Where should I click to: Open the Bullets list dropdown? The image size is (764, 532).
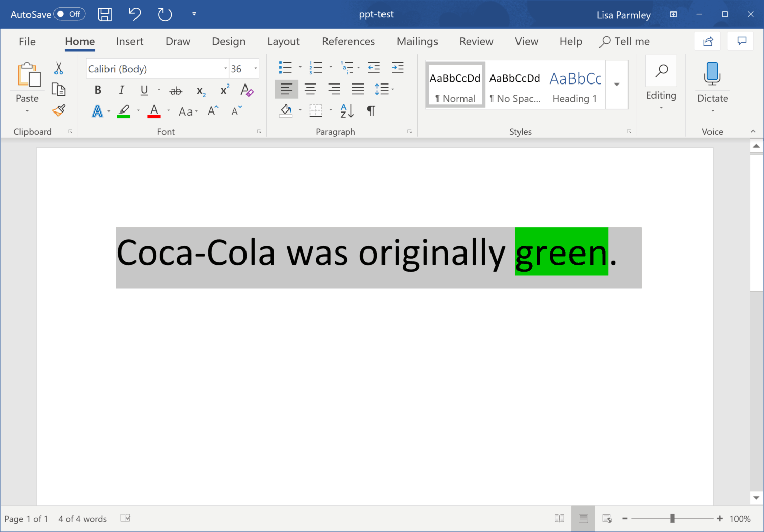click(x=300, y=67)
